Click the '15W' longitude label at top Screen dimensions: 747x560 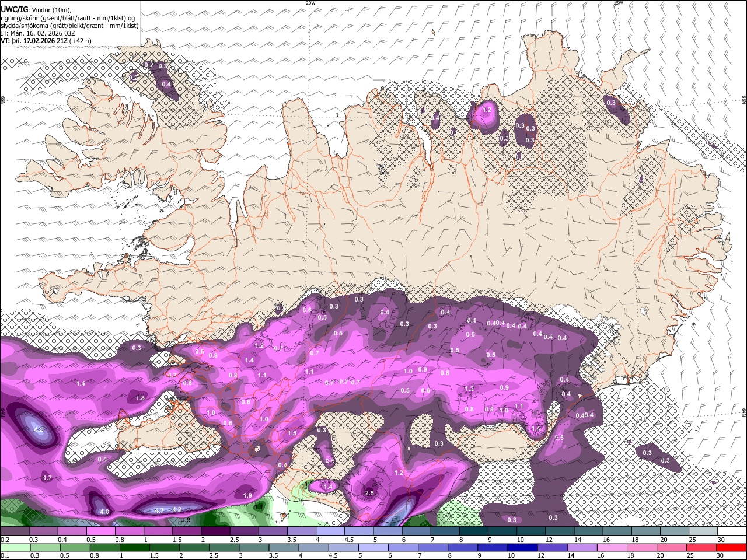click(619, 3)
